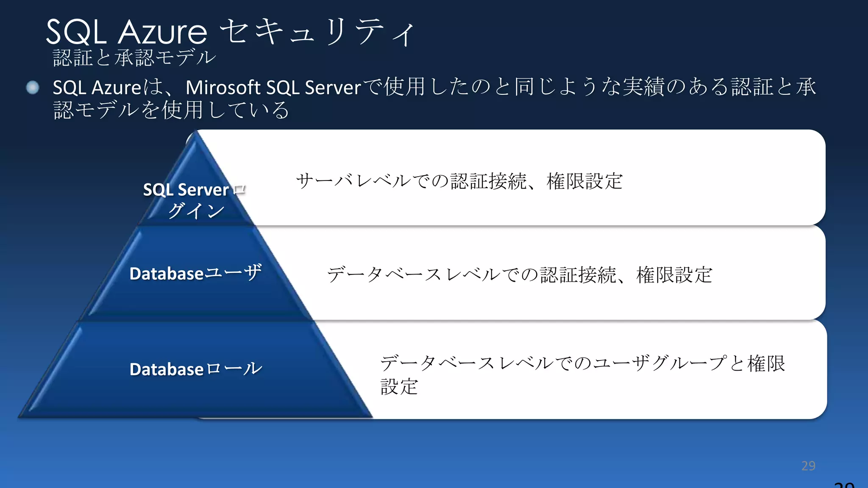Click the text 'データベースレベルでのユーザグループと権限設定'

pyautogui.click(x=583, y=375)
